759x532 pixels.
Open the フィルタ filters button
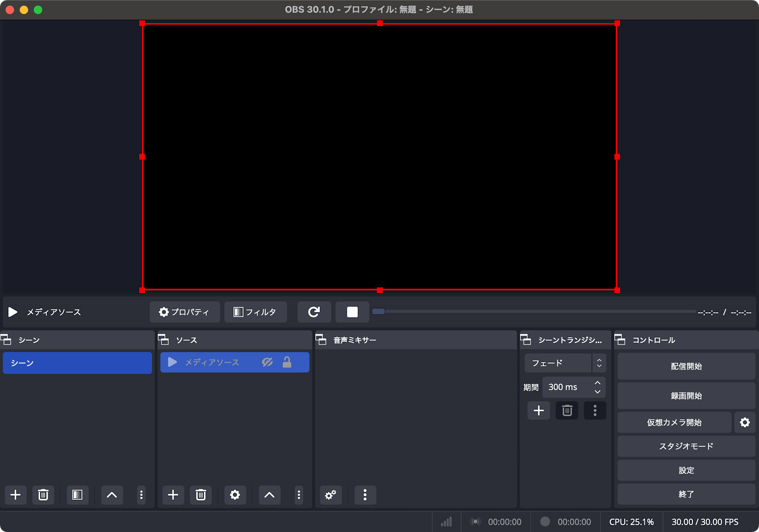pos(255,312)
